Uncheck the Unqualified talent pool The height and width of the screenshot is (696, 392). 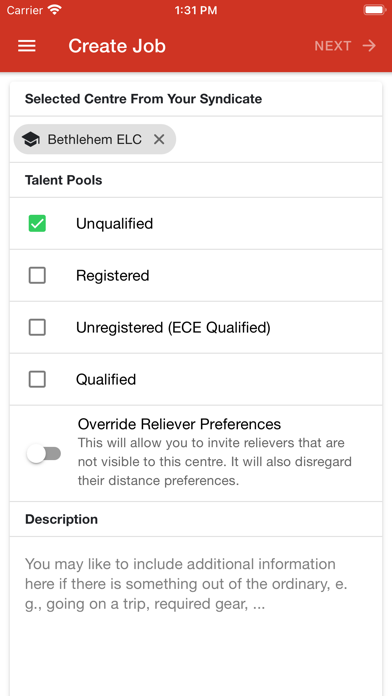pyautogui.click(x=37, y=224)
